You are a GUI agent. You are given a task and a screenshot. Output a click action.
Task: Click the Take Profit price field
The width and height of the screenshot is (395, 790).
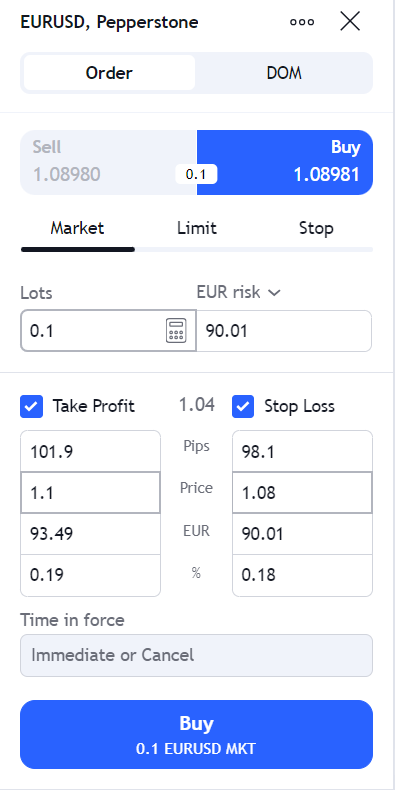tap(90, 493)
